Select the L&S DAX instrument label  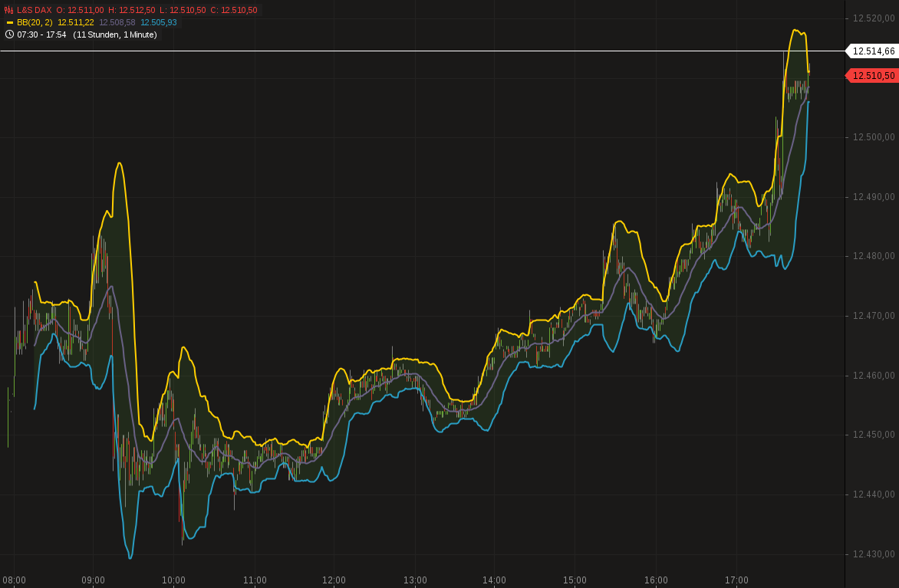click(x=34, y=10)
